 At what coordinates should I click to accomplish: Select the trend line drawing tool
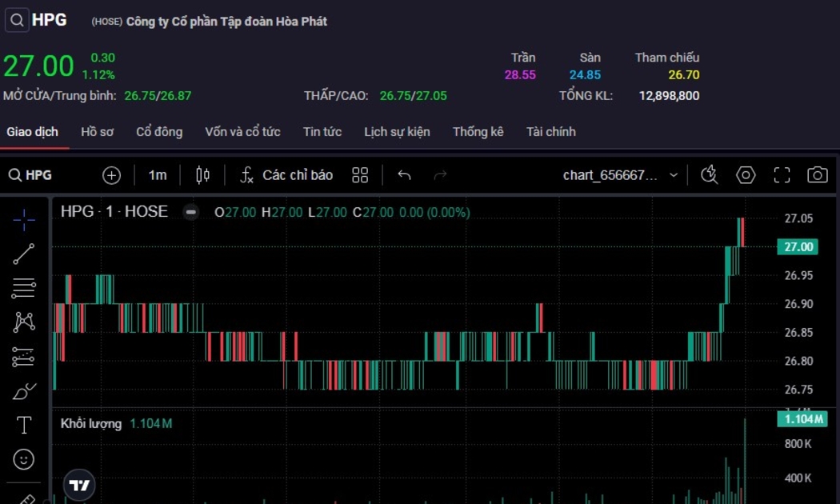pyautogui.click(x=24, y=254)
